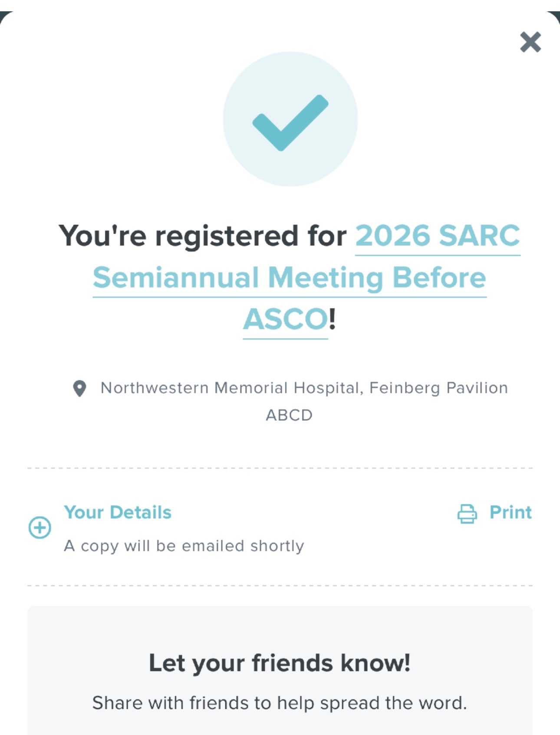Viewport: 560px width, 735px height.
Task: Click the "Let your friends know!" heading
Action: [280, 663]
